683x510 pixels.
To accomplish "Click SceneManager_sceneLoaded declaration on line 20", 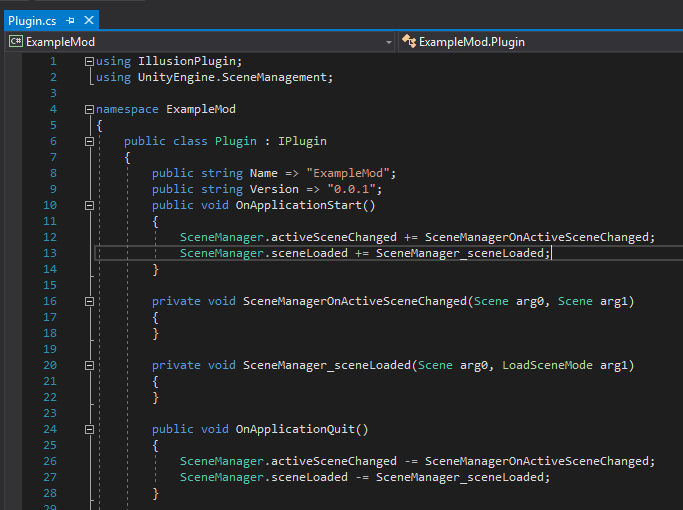I will [x=327, y=365].
